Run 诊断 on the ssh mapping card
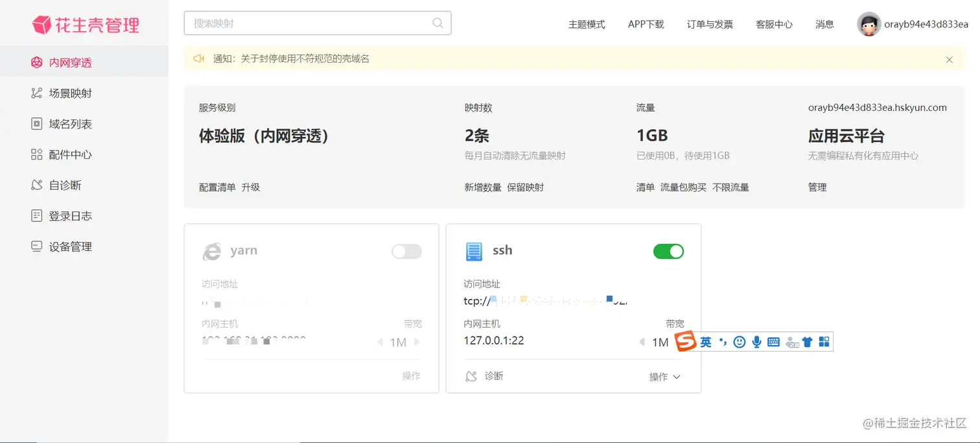This screenshot has width=980, height=443. pos(493,376)
